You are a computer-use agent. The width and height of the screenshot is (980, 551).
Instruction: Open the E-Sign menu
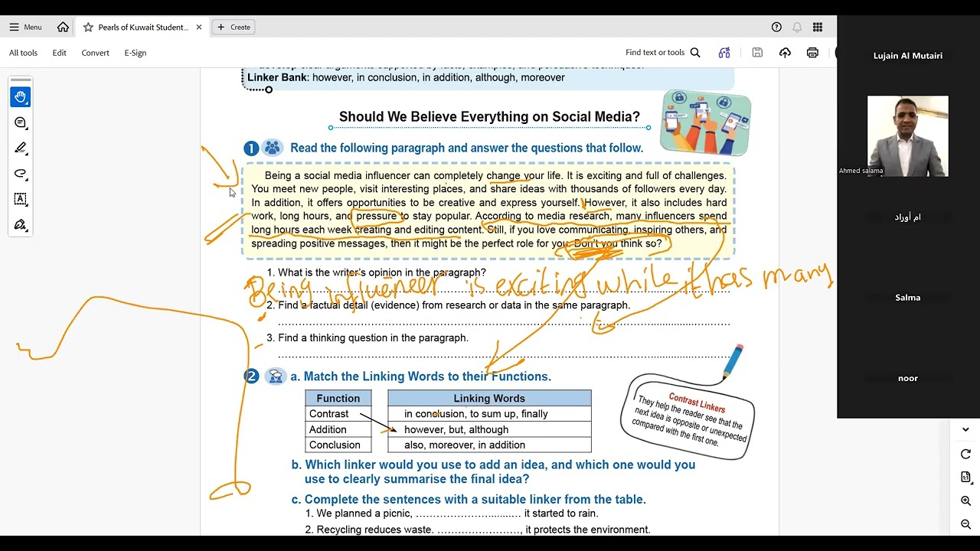(x=135, y=53)
